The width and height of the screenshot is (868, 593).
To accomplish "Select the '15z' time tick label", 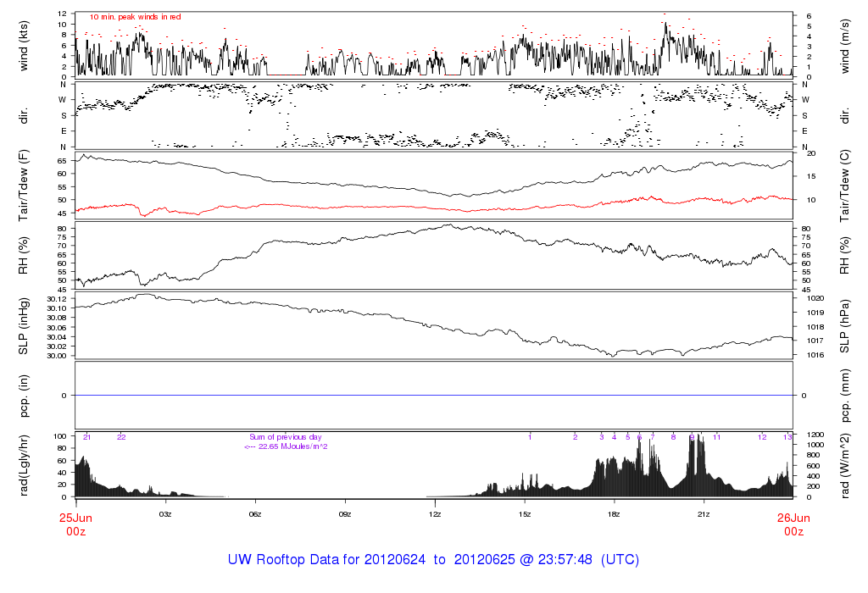I will (x=524, y=514).
